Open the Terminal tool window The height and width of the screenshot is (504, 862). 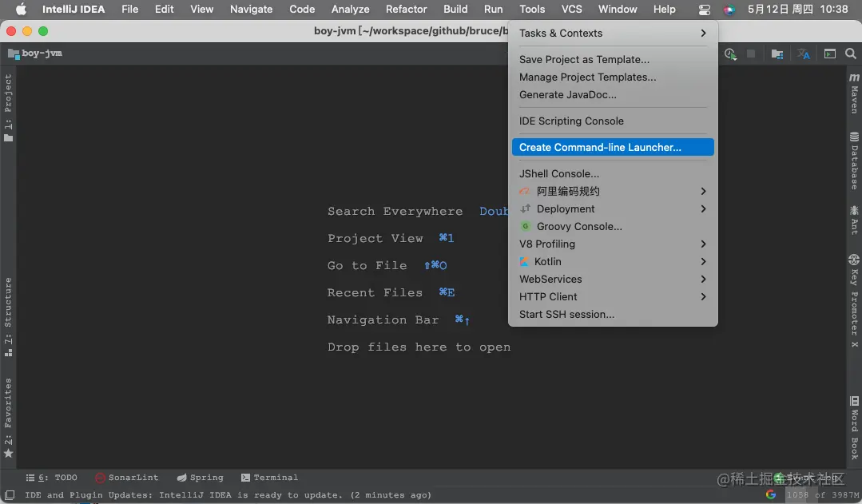click(x=269, y=478)
